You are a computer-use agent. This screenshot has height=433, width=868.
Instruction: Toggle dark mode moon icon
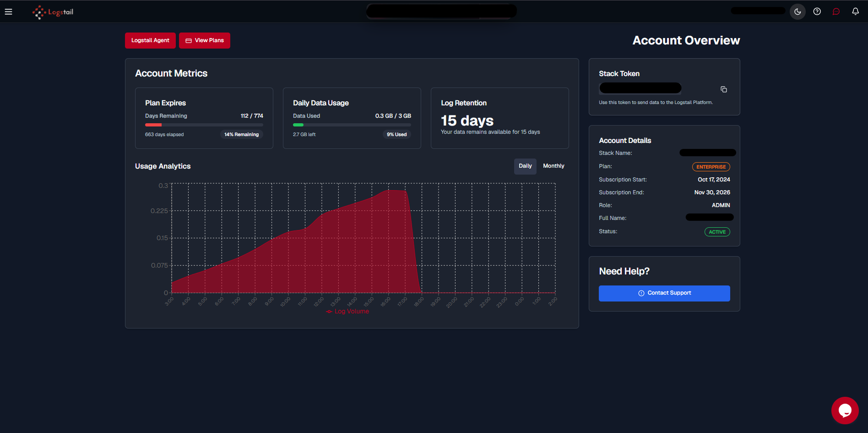pos(797,11)
